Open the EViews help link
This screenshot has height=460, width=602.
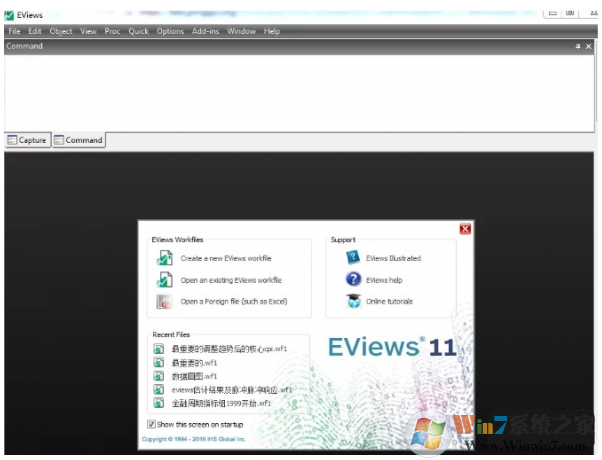pos(384,280)
